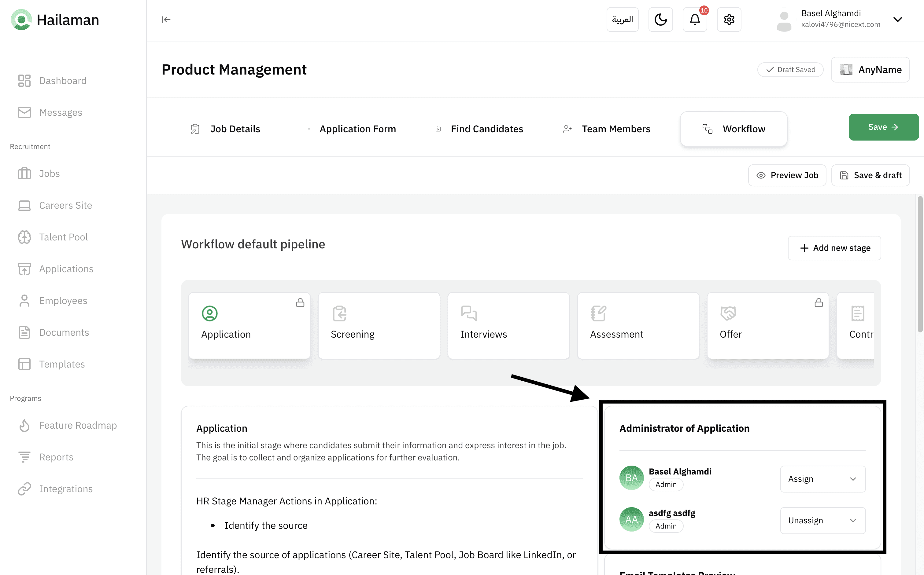This screenshot has width=924, height=575.
Task: Click Preview Job eye button
Action: click(787, 175)
